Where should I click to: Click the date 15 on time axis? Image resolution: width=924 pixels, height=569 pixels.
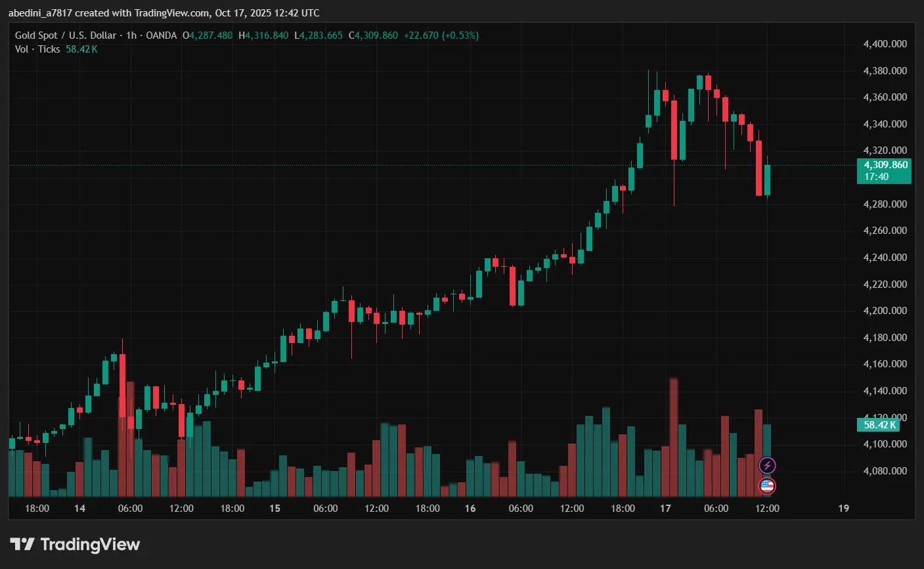[x=275, y=508]
